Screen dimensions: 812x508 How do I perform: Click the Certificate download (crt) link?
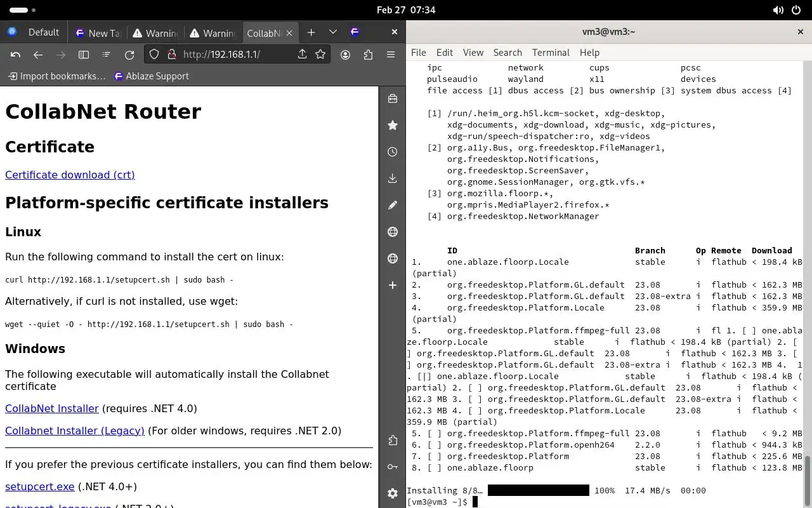[x=70, y=175]
